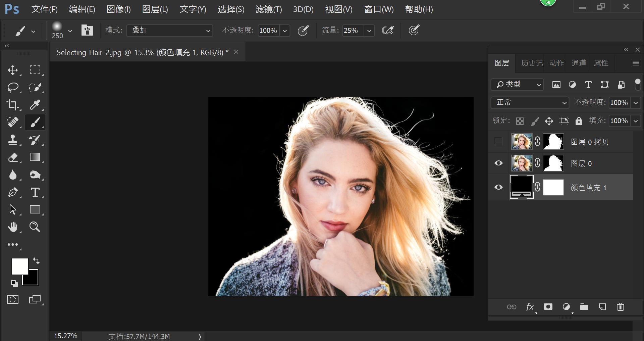This screenshot has height=341, width=644.
Task: Select the Move tool
Action: [x=13, y=70]
